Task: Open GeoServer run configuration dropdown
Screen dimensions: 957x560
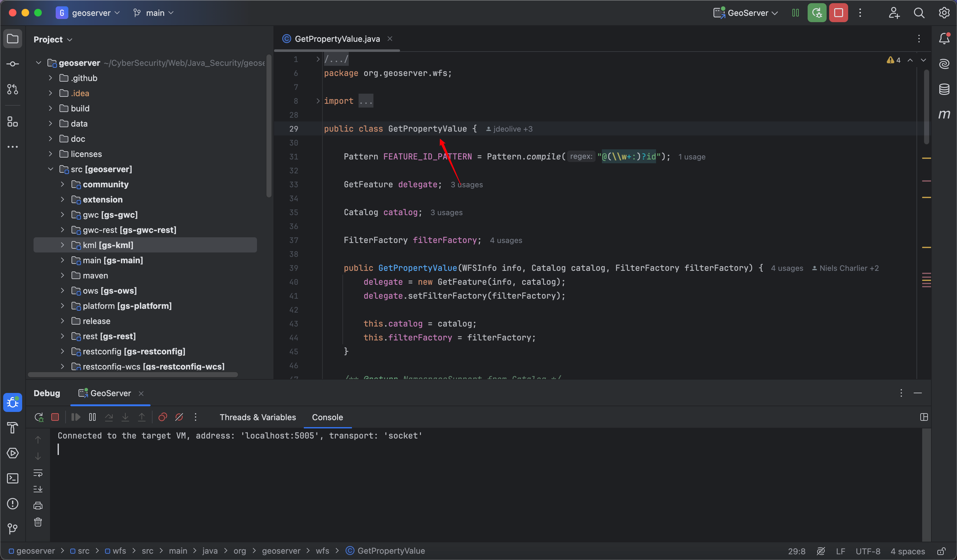Action: click(x=746, y=13)
